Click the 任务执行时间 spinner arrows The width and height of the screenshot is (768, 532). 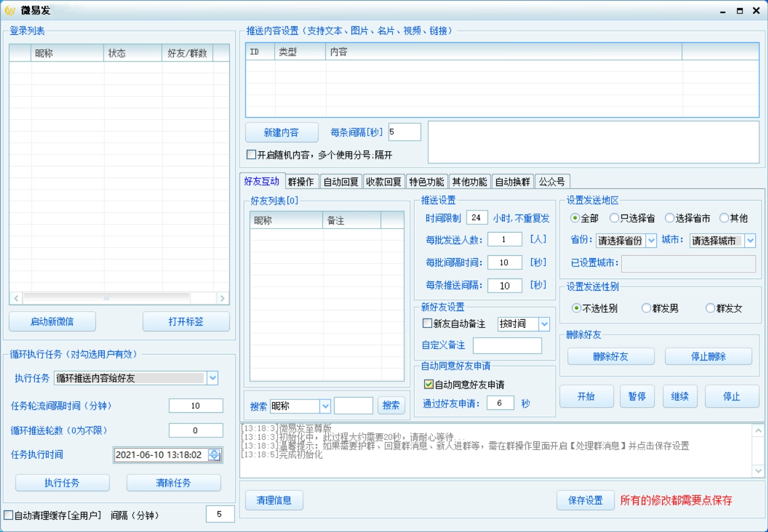[x=215, y=455]
